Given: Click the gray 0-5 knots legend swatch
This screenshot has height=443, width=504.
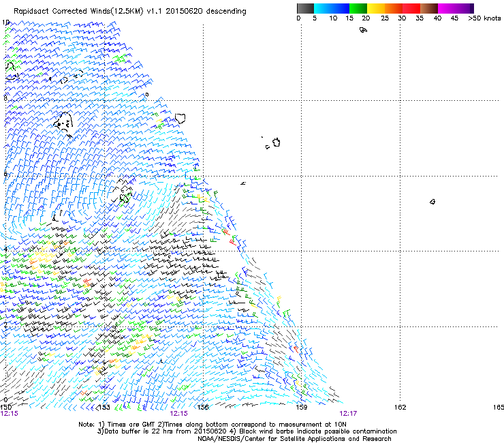Looking at the screenshot, I should [305, 8].
